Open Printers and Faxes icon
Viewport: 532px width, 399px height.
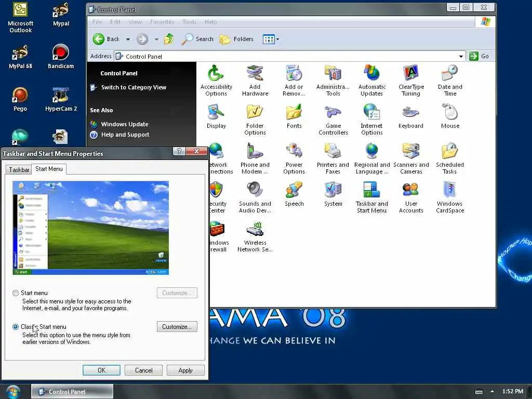pyautogui.click(x=333, y=159)
